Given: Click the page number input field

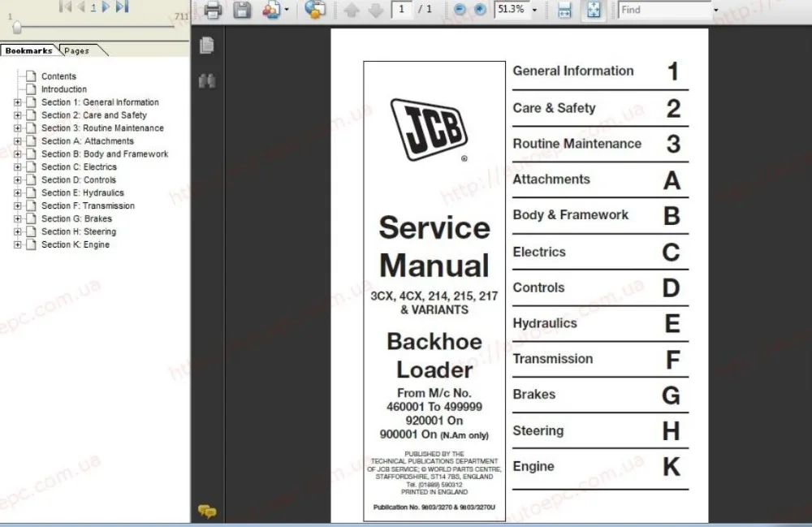Looking at the screenshot, I should tap(402, 9).
